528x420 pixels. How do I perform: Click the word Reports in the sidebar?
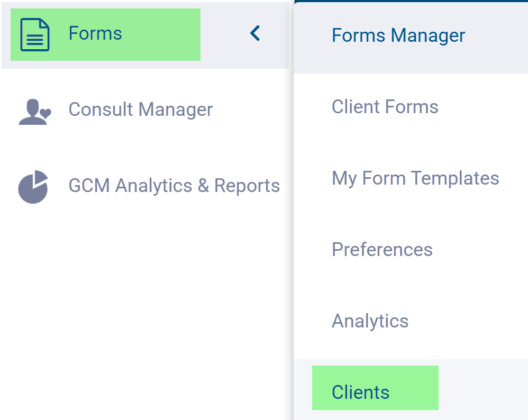point(247,186)
